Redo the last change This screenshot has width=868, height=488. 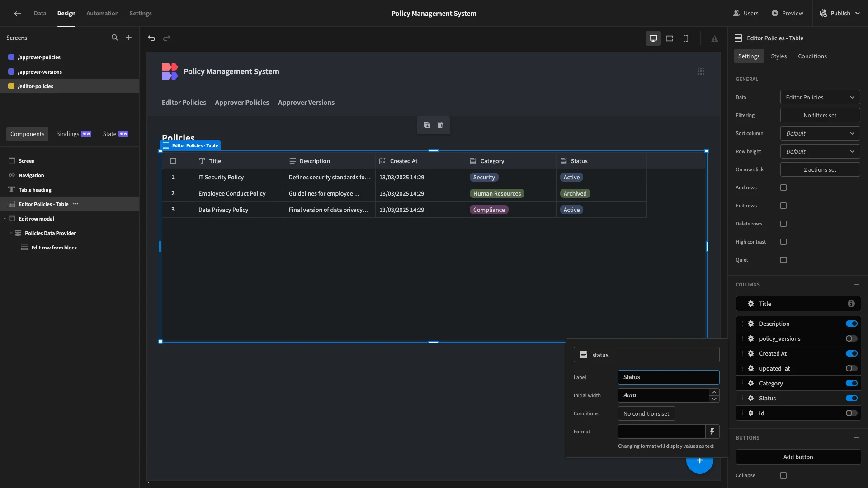pos(167,38)
